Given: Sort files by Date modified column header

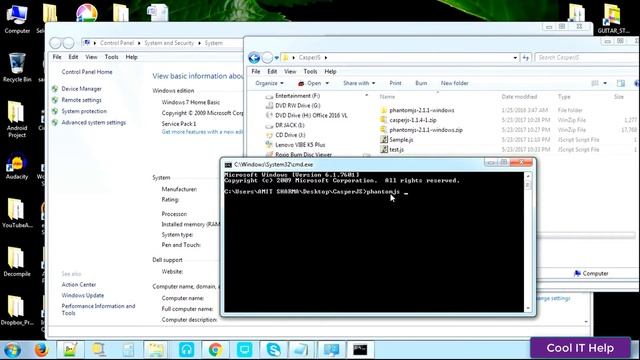Looking at the screenshot, I should point(519,97).
